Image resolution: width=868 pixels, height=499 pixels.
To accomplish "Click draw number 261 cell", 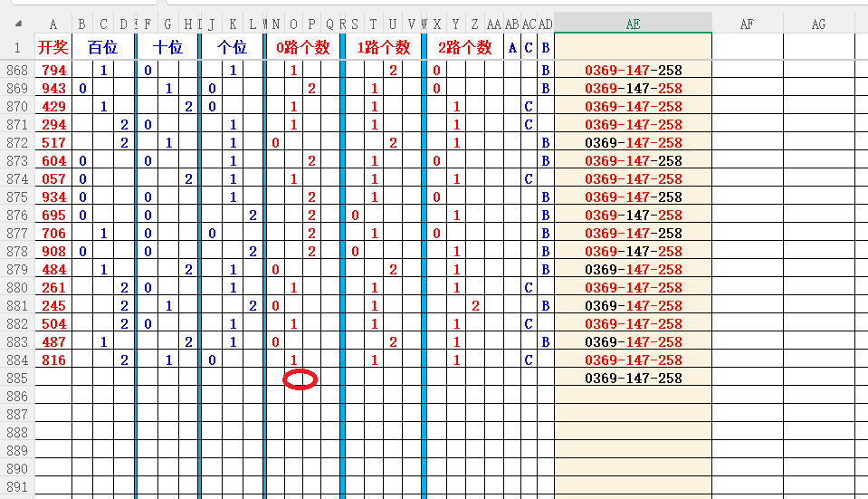I will coord(53,287).
